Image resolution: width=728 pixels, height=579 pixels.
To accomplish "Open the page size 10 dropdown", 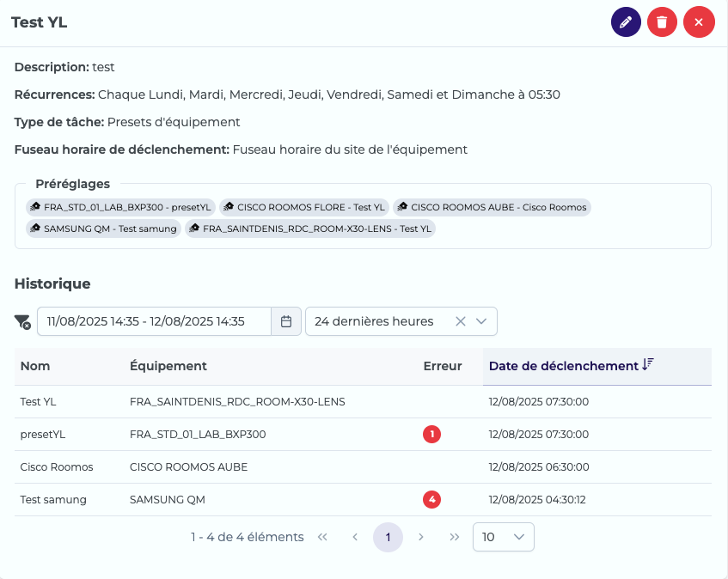I will (504, 537).
